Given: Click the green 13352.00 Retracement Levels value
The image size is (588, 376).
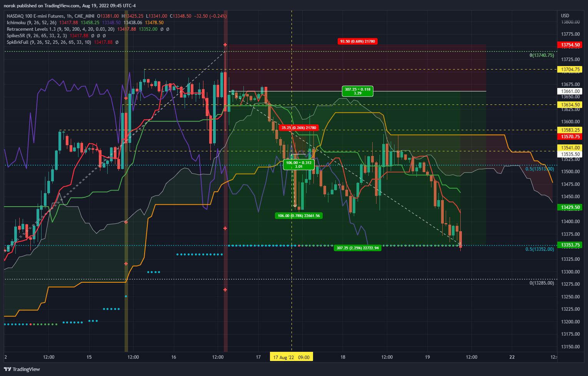Looking at the screenshot, I should coord(148,29).
